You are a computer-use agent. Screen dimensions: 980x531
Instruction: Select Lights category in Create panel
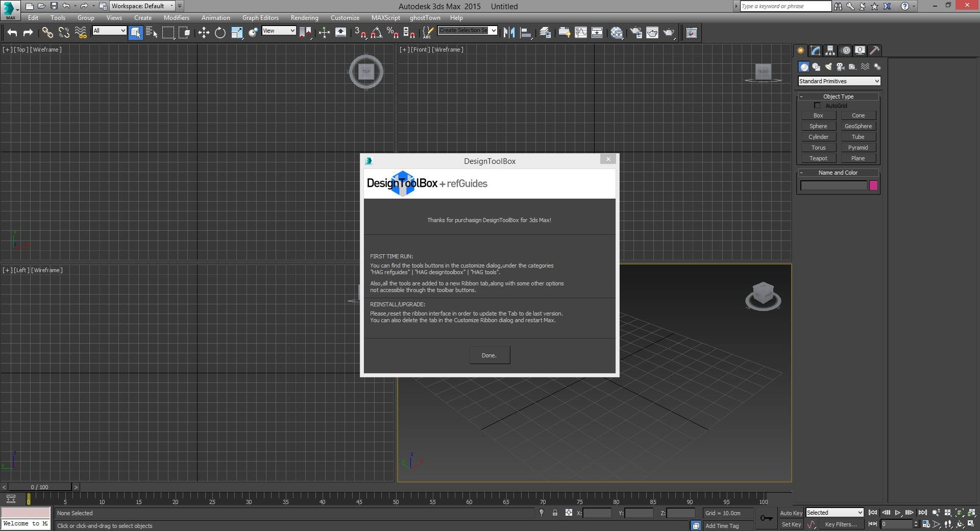828,67
